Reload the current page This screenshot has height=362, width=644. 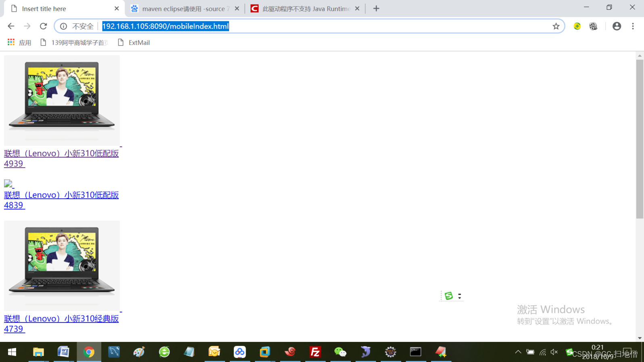tap(44, 26)
